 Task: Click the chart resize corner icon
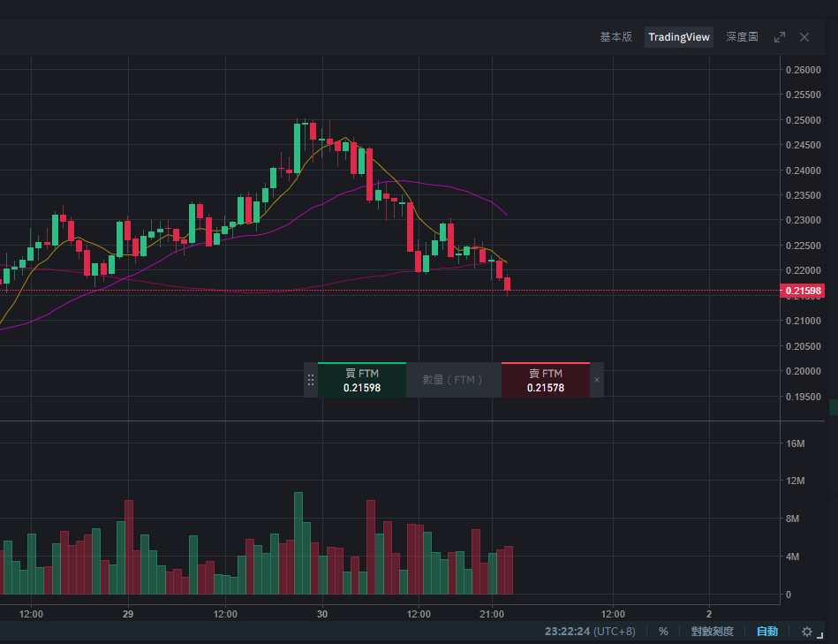pos(820,635)
